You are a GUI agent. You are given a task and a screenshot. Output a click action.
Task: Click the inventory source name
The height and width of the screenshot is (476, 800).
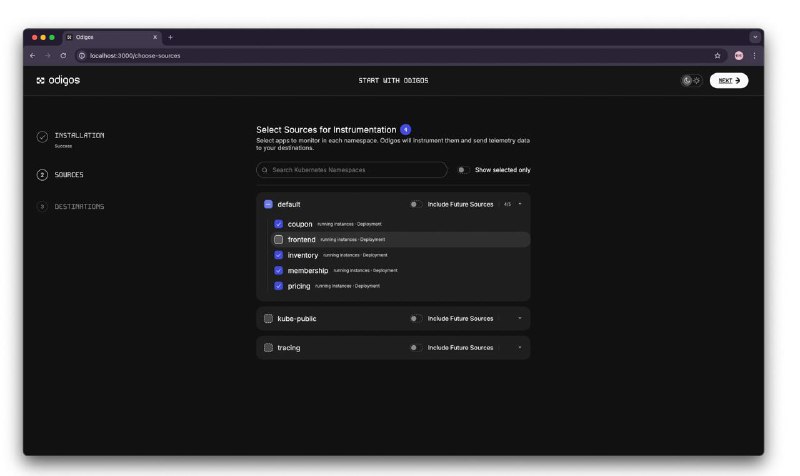point(303,255)
